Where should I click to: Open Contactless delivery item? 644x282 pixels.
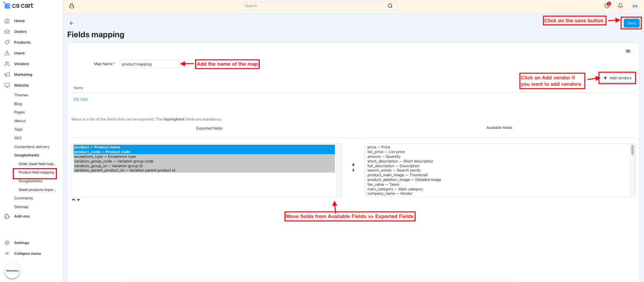point(32,147)
